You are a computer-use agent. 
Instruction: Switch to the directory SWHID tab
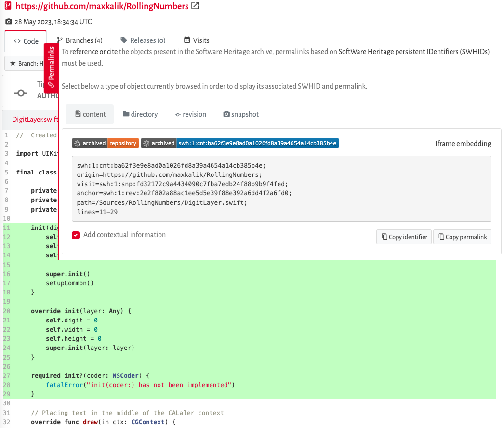click(140, 114)
